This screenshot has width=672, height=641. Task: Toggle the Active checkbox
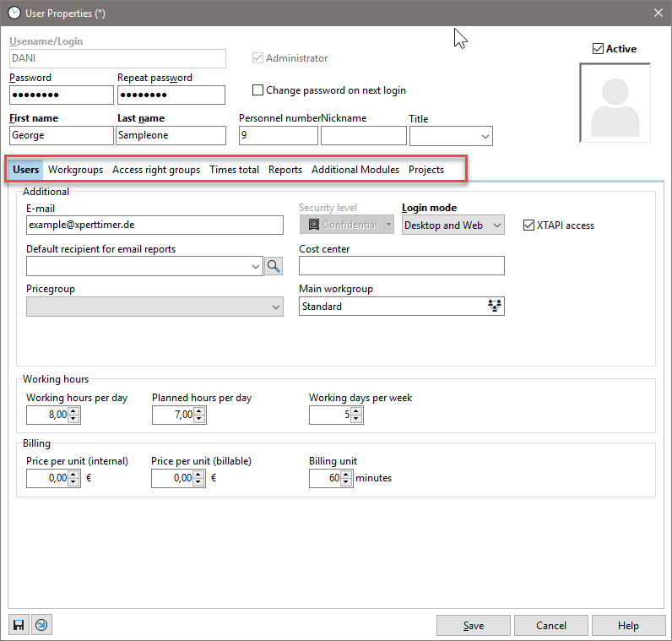[x=599, y=49]
